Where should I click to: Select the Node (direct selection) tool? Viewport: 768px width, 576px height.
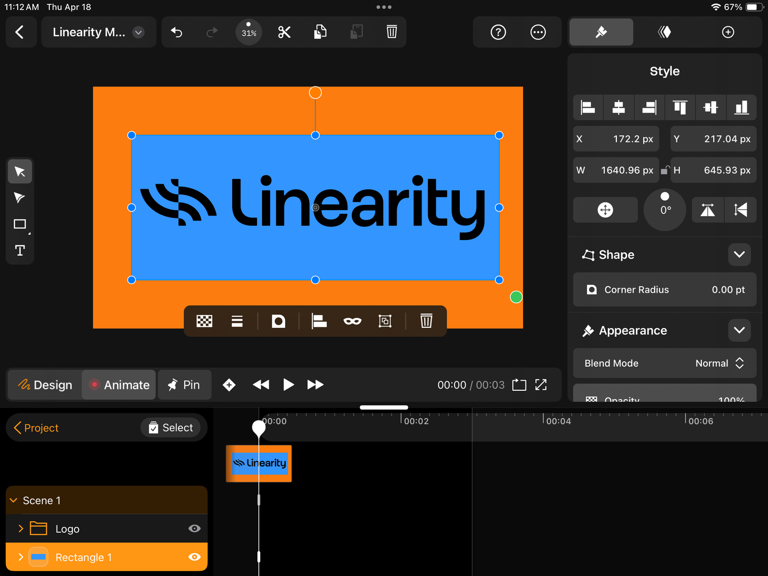pos(20,198)
